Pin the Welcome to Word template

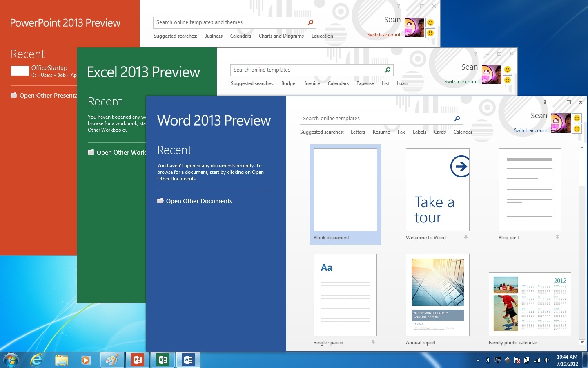tap(466, 237)
